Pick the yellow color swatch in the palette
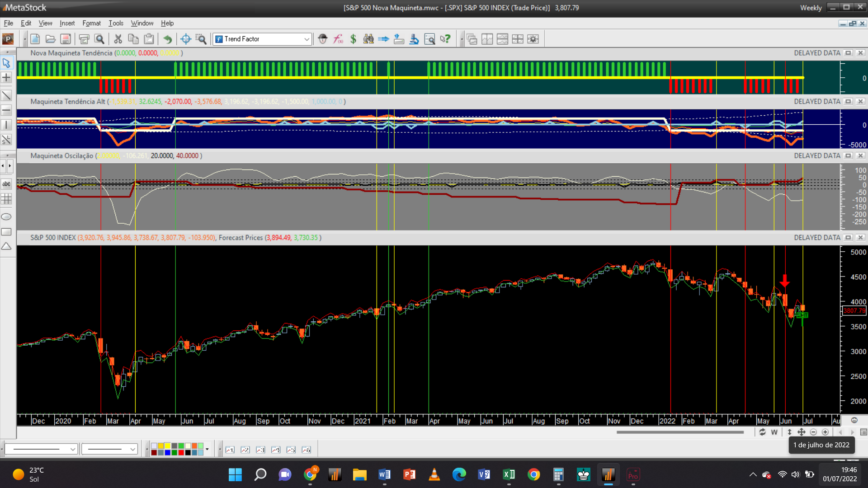 (x=167, y=446)
